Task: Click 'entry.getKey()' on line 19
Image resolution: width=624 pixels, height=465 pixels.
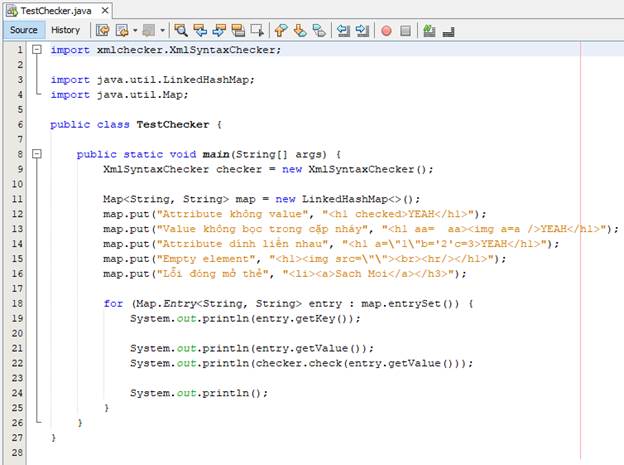Action: coord(302,318)
